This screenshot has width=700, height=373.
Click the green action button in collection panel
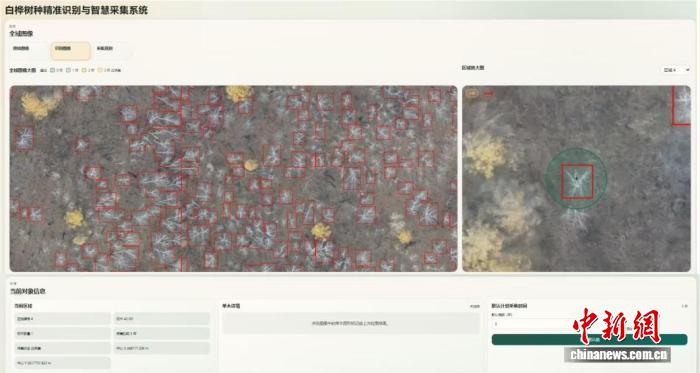(x=589, y=340)
